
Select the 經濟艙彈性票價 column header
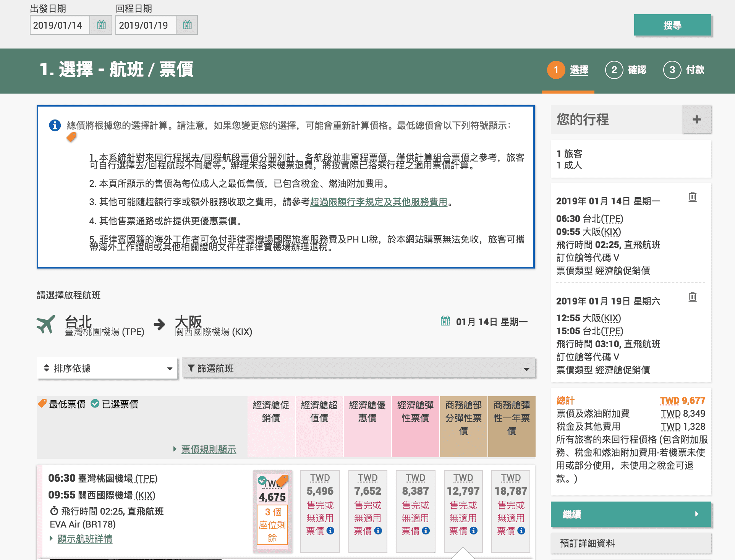pos(416,427)
